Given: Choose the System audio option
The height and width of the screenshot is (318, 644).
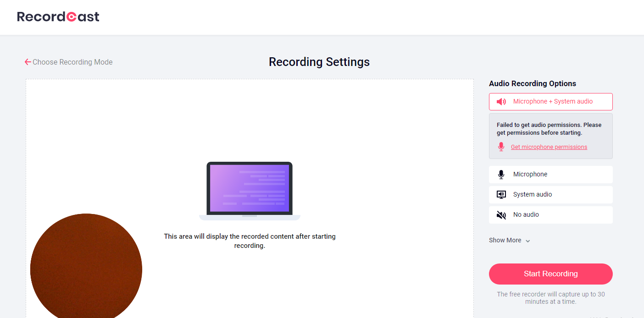Looking at the screenshot, I should [x=551, y=195].
